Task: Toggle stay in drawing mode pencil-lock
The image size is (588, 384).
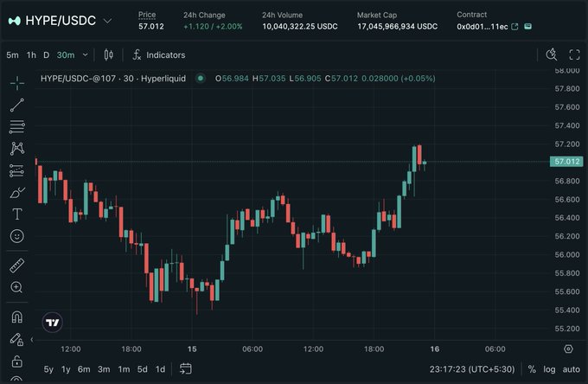Action: click(17, 339)
